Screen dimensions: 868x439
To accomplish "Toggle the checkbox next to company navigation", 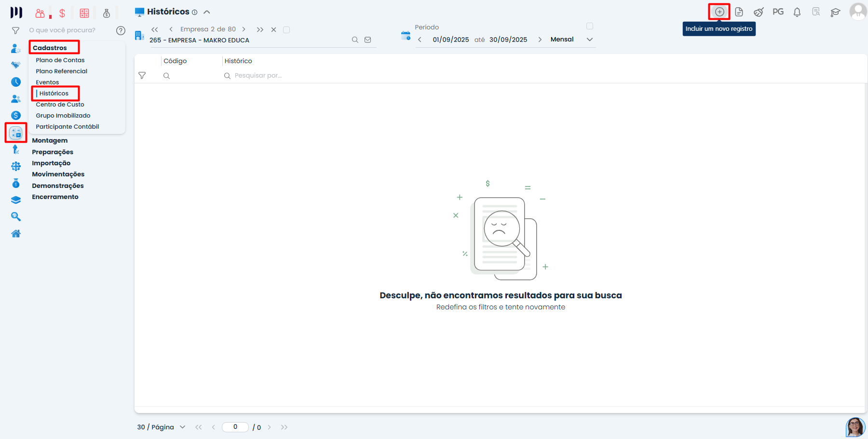I will 286,30.
